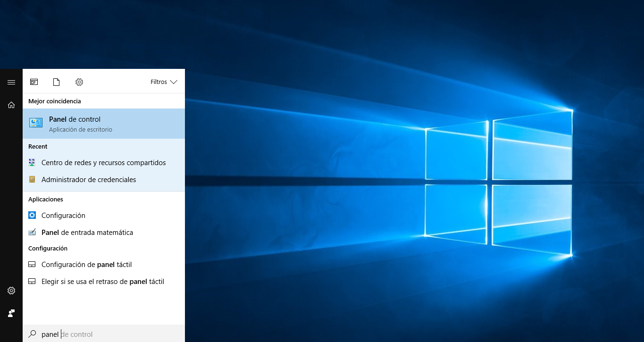The height and width of the screenshot is (342, 644).
Task: Open Administrador de credenciales
Action: 104,180
